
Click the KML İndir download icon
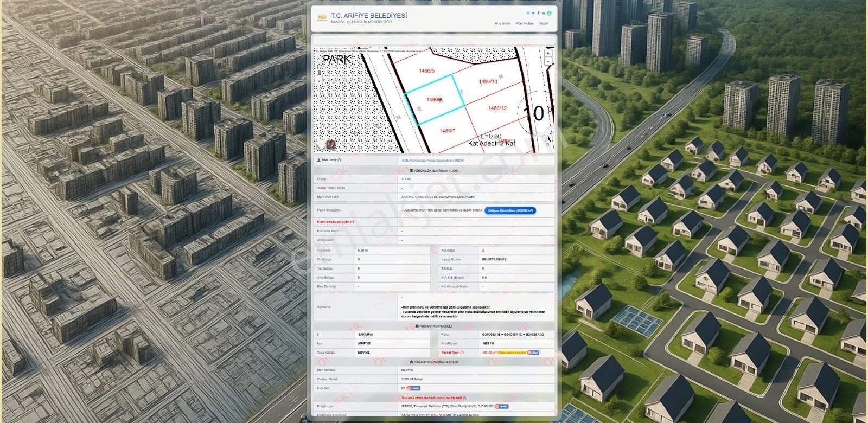tap(319, 160)
